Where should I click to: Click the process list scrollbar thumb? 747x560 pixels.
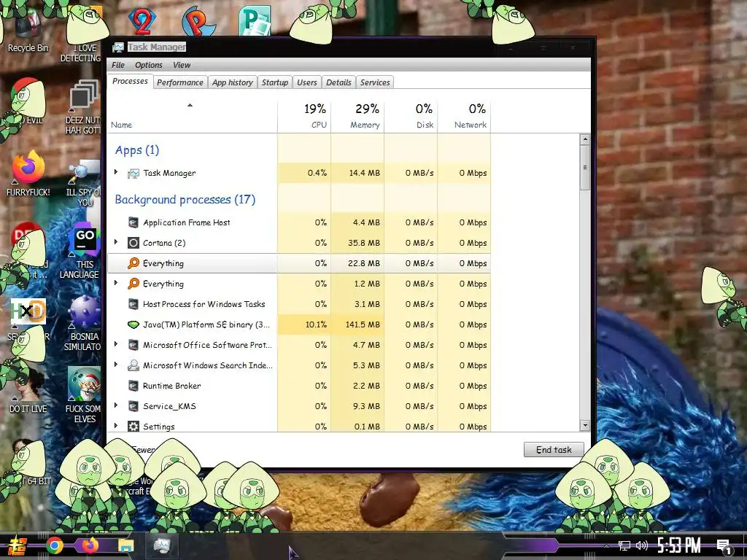pyautogui.click(x=585, y=168)
